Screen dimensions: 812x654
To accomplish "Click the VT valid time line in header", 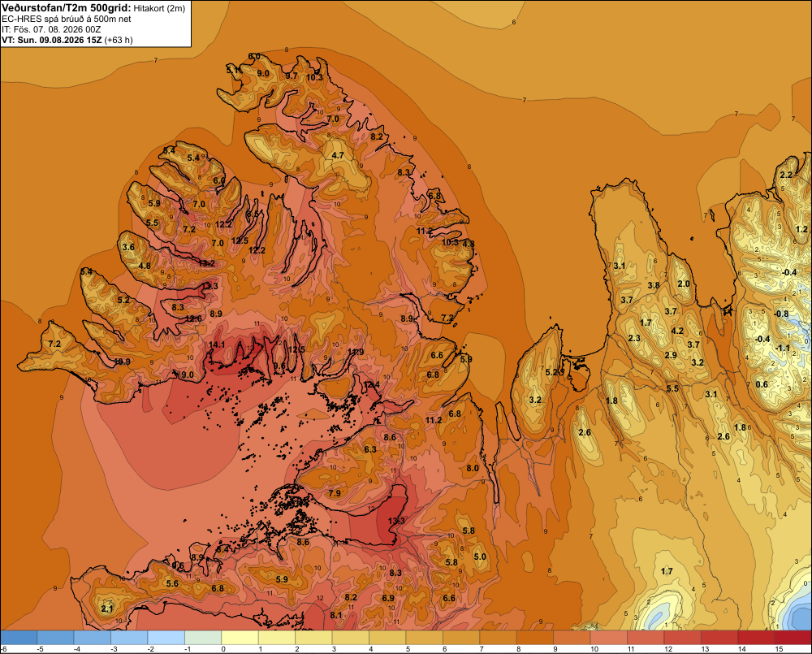I will [67, 40].
